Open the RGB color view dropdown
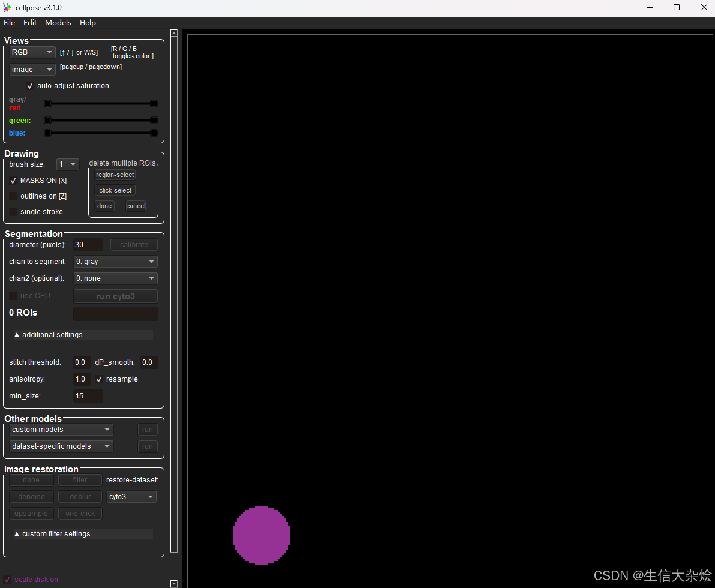Viewport: 715px width, 588px height. 32,52
